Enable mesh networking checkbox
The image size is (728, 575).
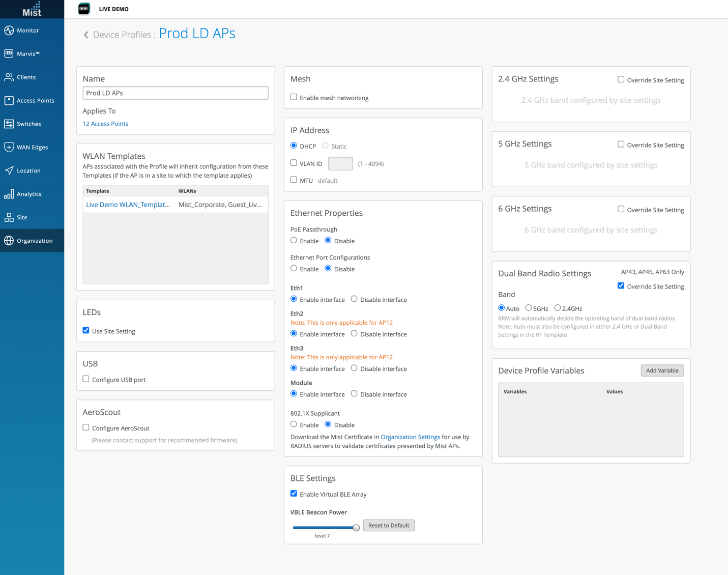pyautogui.click(x=294, y=97)
